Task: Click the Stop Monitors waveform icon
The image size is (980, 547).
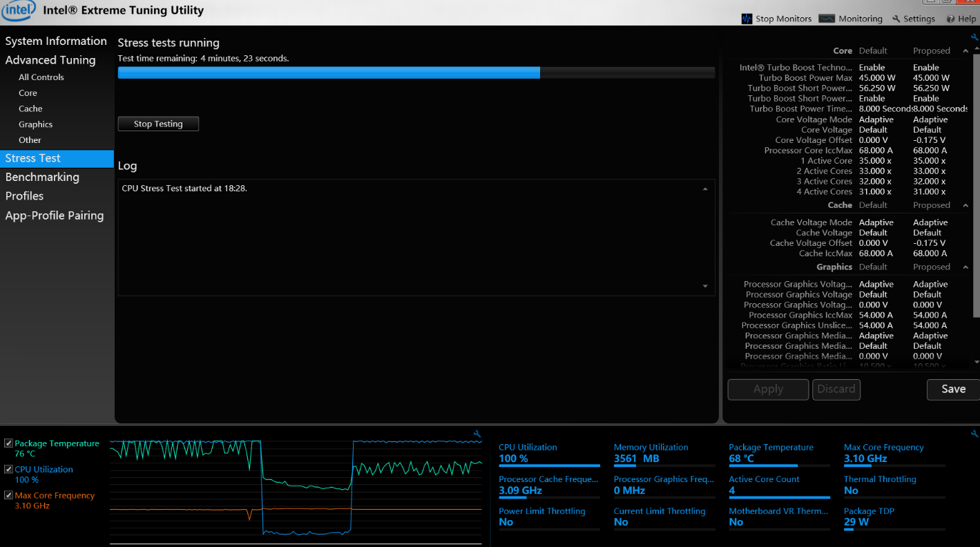Action: click(x=747, y=19)
